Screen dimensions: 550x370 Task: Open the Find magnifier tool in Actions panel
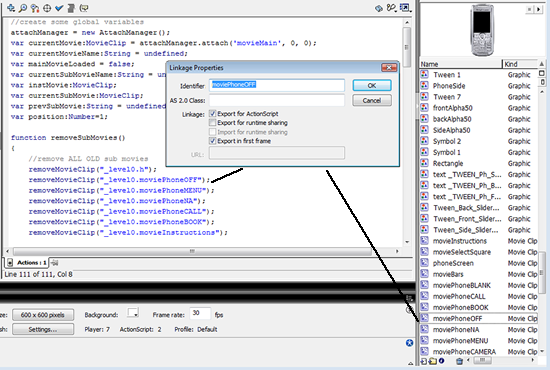tap(23, 8)
